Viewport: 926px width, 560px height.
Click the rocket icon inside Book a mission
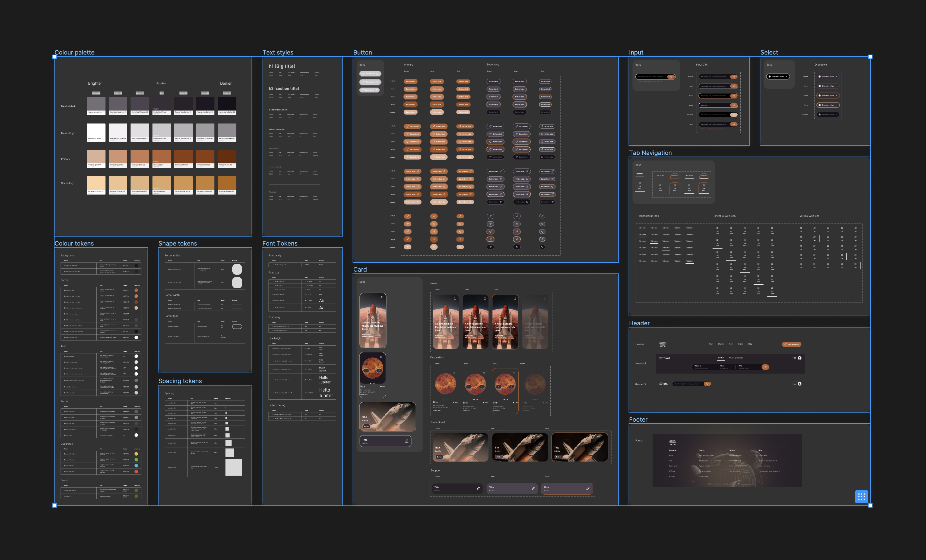pos(785,344)
